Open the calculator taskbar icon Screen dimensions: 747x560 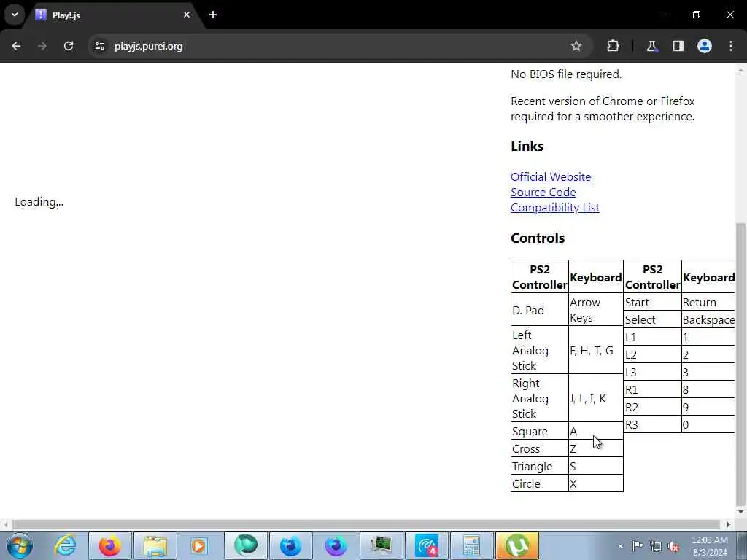click(471, 545)
